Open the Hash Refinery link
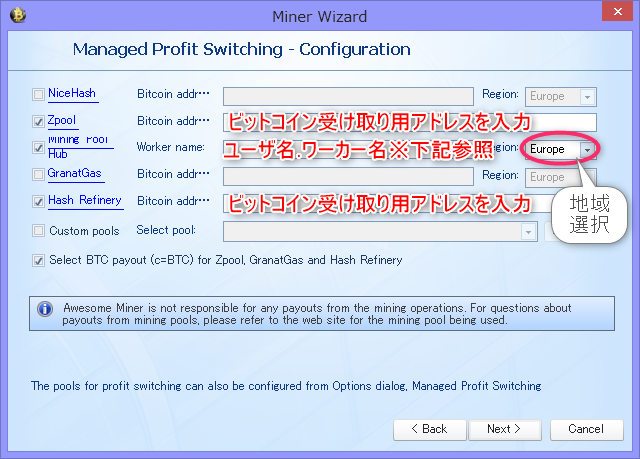640x459 pixels. (x=85, y=200)
